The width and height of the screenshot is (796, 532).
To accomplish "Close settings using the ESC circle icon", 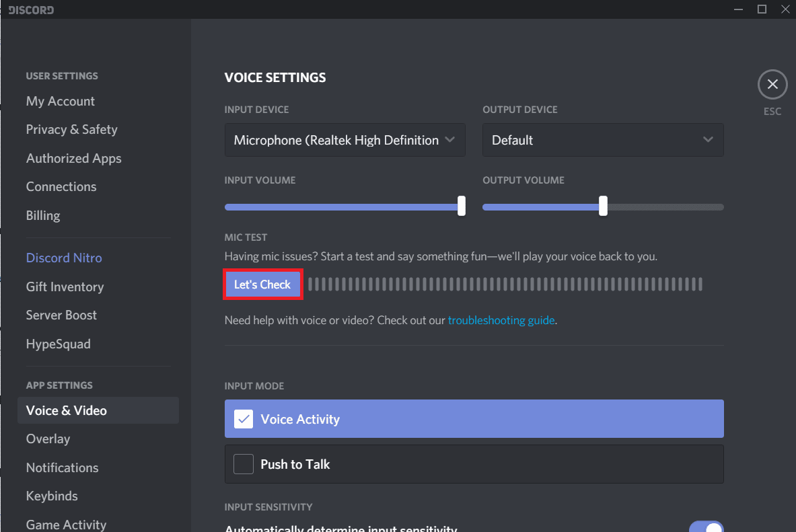I will point(772,83).
